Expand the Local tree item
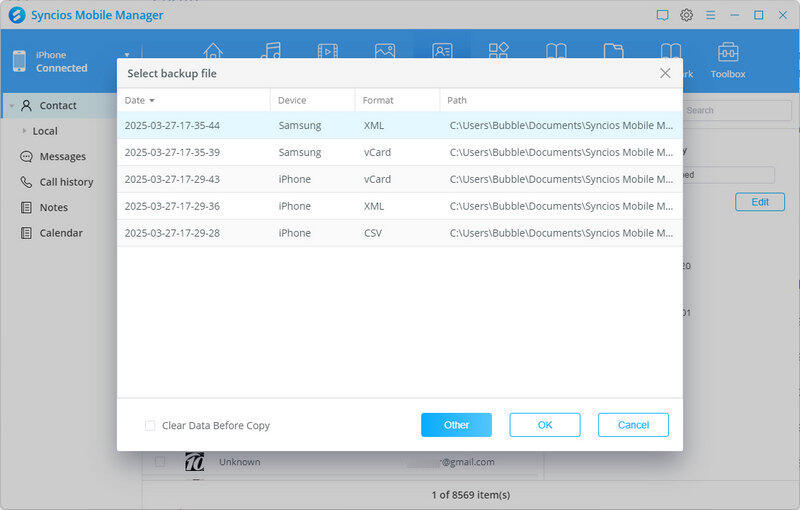The width and height of the screenshot is (800, 510). click(23, 131)
